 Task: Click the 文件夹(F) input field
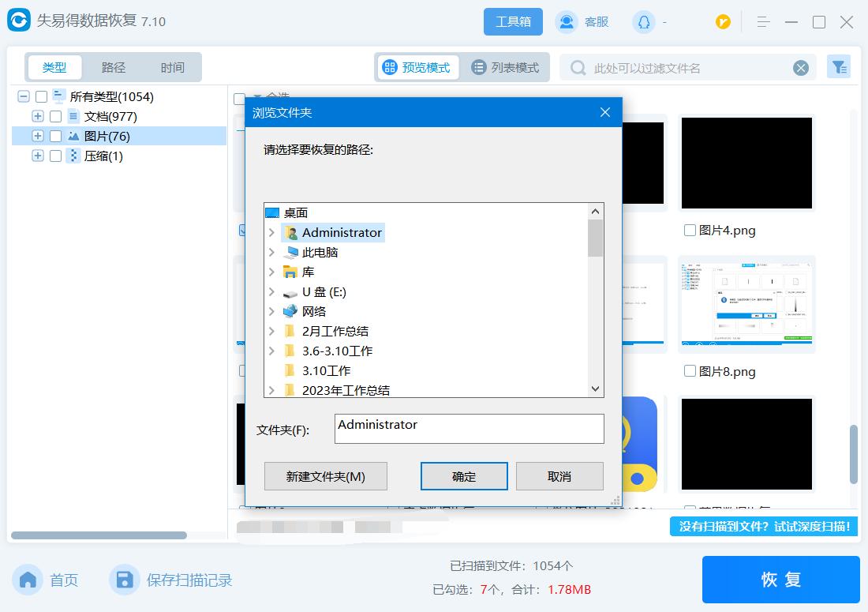click(x=469, y=428)
